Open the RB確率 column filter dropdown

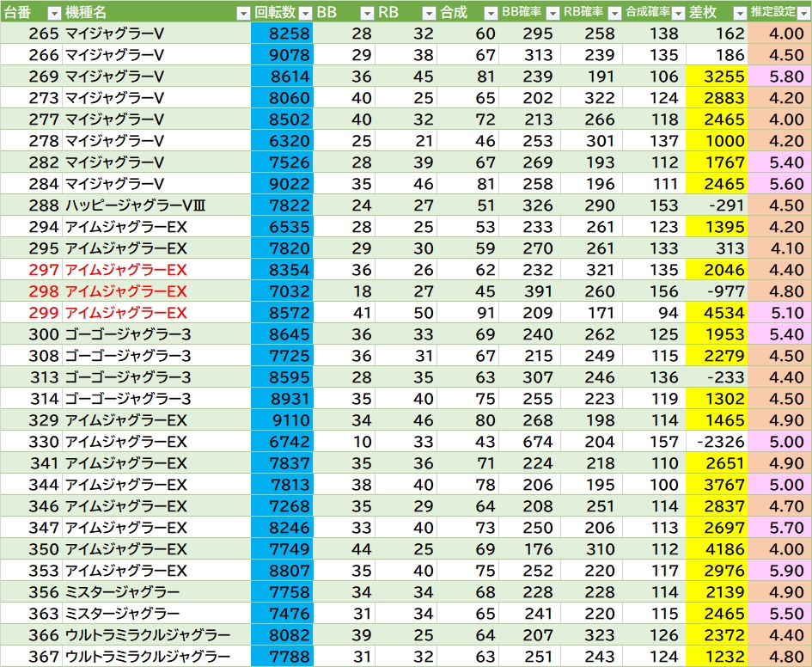(x=614, y=14)
